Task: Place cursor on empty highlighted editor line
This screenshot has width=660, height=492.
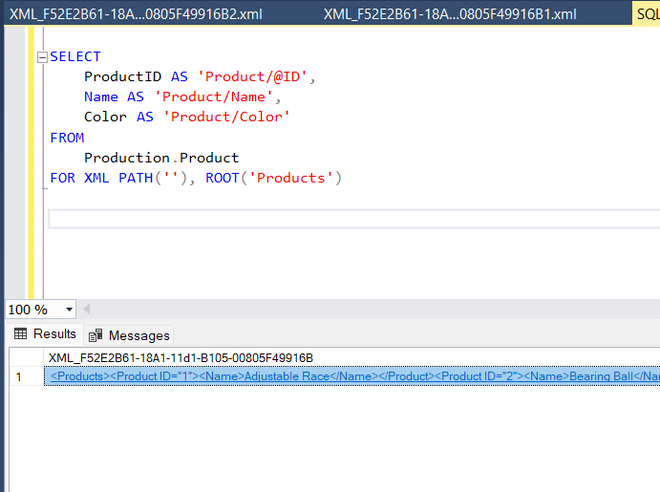Action: coord(354,219)
